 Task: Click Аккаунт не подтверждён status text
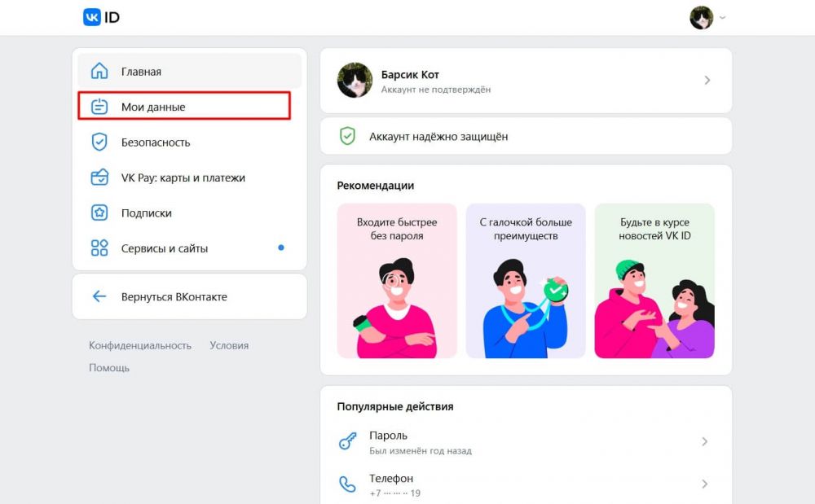tap(435, 90)
